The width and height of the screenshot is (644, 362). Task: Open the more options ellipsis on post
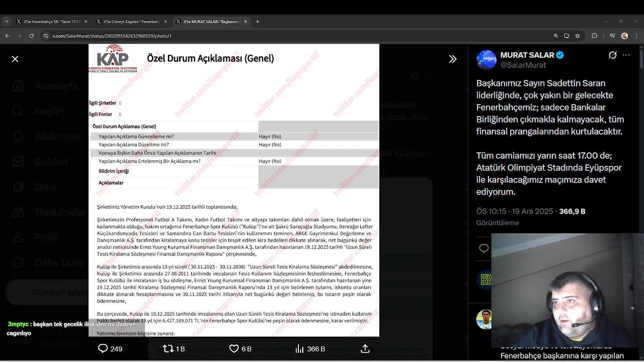tap(626, 55)
